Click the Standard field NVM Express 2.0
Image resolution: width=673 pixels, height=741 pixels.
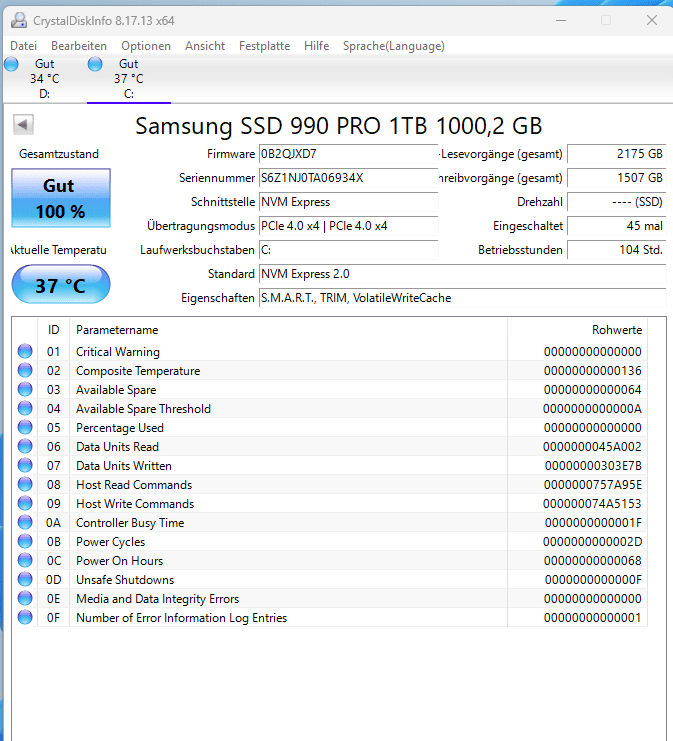463,274
